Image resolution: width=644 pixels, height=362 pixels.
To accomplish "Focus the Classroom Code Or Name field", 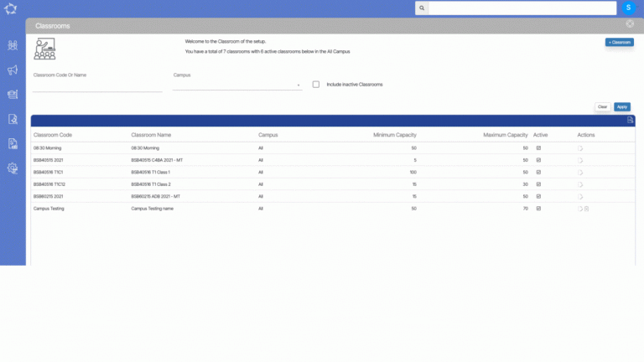I will pyautogui.click(x=97, y=85).
